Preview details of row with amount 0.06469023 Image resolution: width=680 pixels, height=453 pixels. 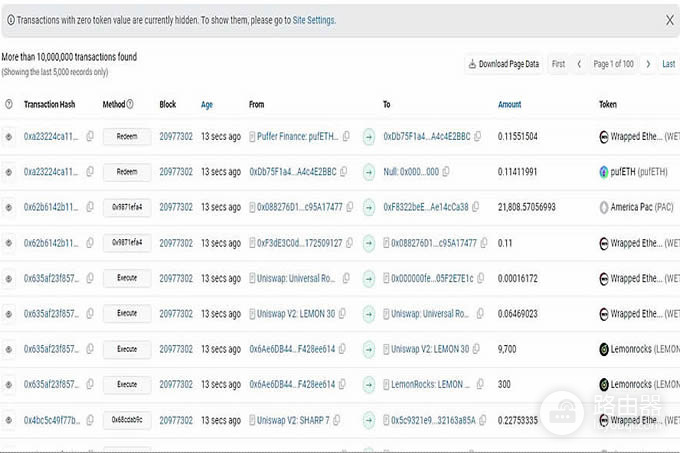9,314
